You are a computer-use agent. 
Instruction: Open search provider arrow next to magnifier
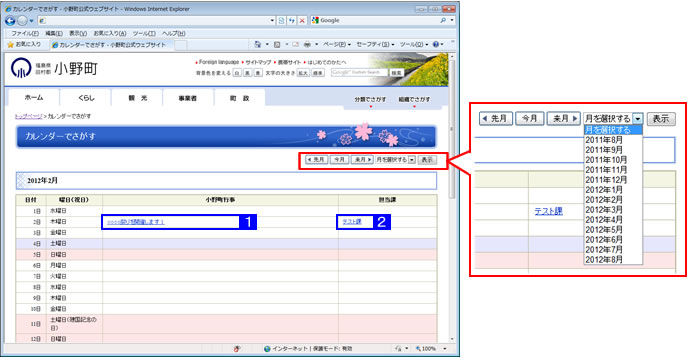[452, 20]
